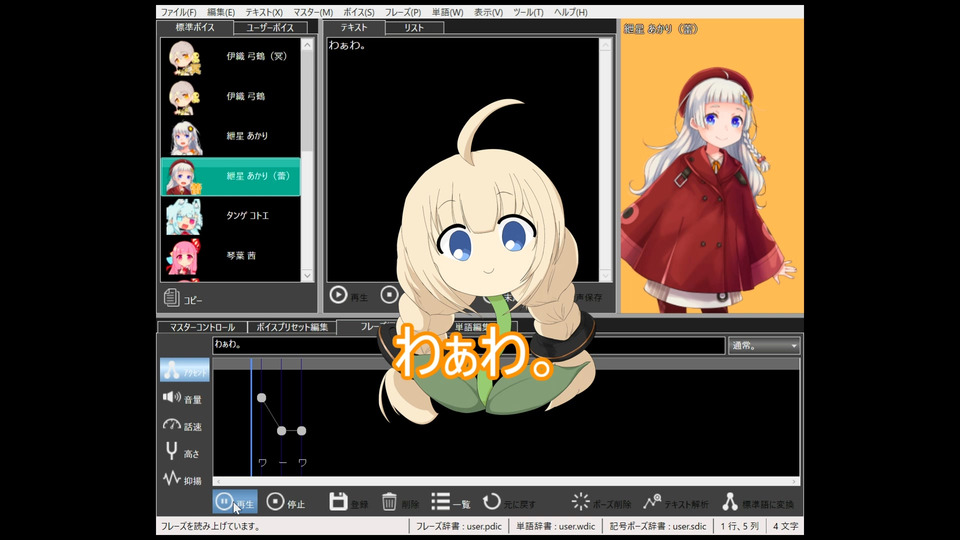The height and width of the screenshot is (540, 960).
Task: Select the 音量 volume editing mode
Action: (182, 399)
